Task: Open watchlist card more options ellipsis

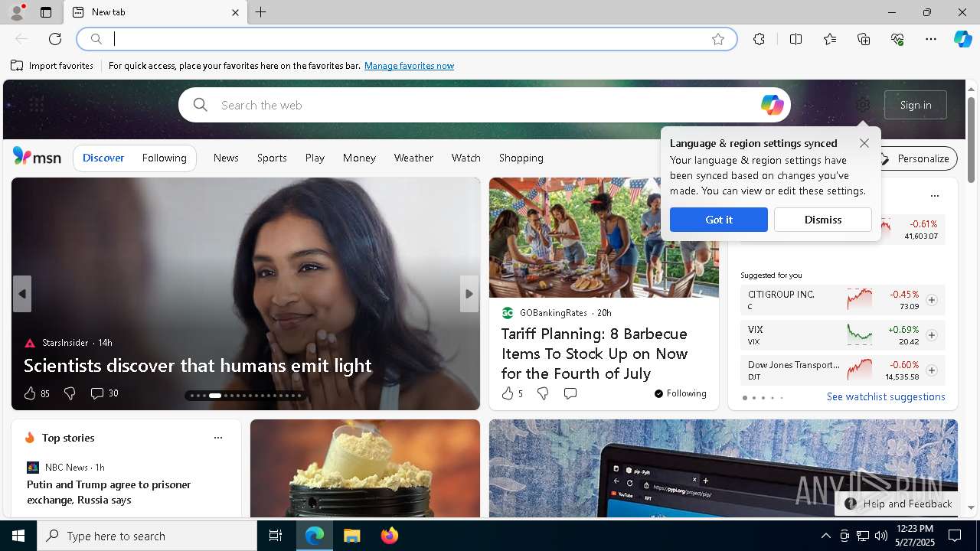Action: click(x=934, y=196)
